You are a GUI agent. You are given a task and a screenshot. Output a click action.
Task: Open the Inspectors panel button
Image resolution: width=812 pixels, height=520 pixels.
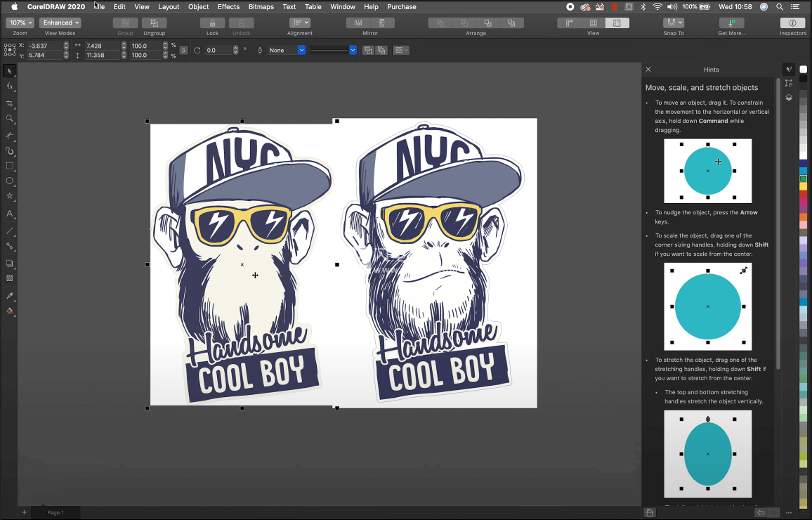(792, 23)
